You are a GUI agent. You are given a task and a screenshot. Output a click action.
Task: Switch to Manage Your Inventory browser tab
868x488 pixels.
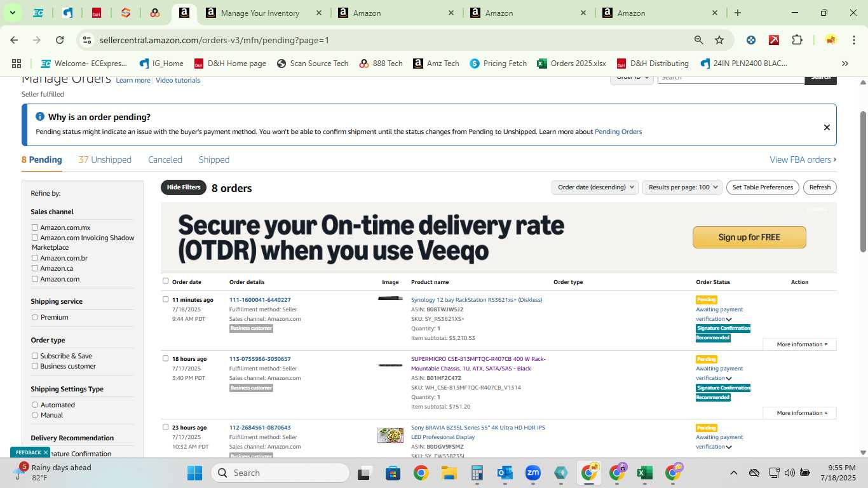264,13
